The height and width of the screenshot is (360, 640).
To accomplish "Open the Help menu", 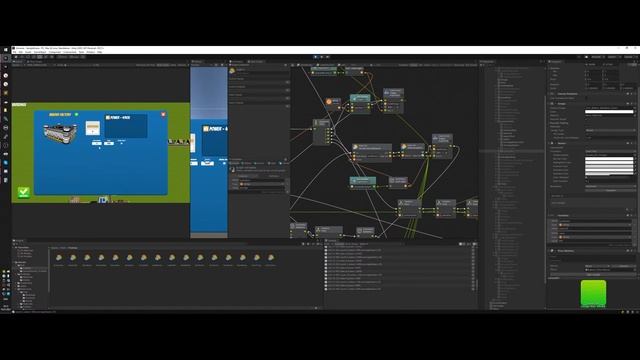I will coord(100,52).
